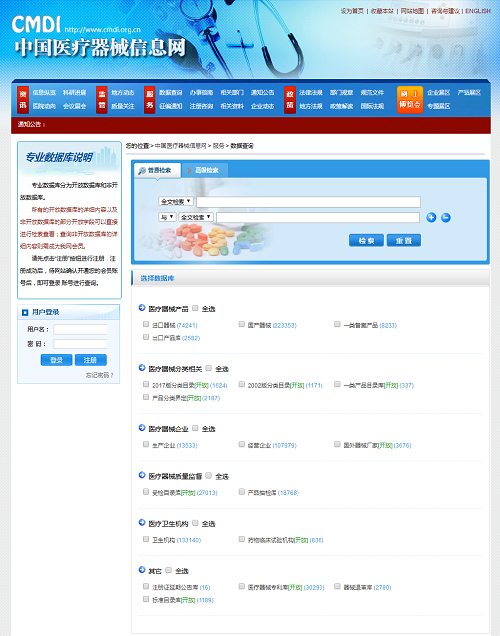The width and height of the screenshot is (500, 636).
Task: Click arrow icon beside 医疗器械分类相关 heading
Action: (142, 368)
